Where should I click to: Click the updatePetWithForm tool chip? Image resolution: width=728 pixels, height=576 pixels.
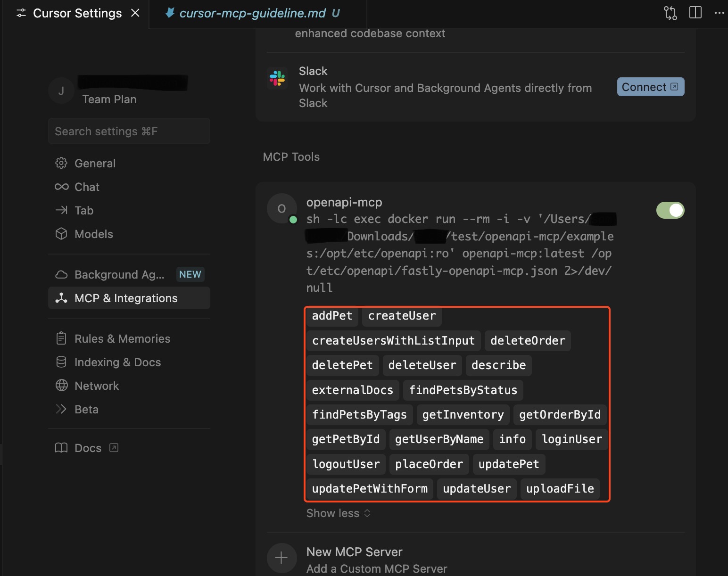tap(370, 489)
